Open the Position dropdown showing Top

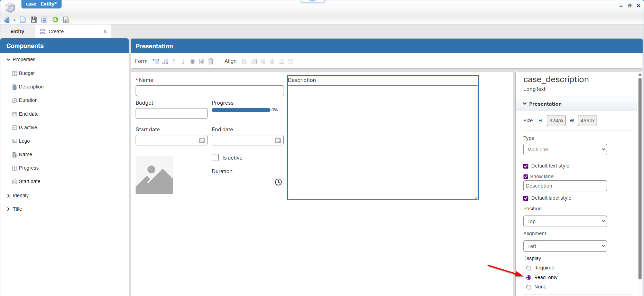point(565,221)
